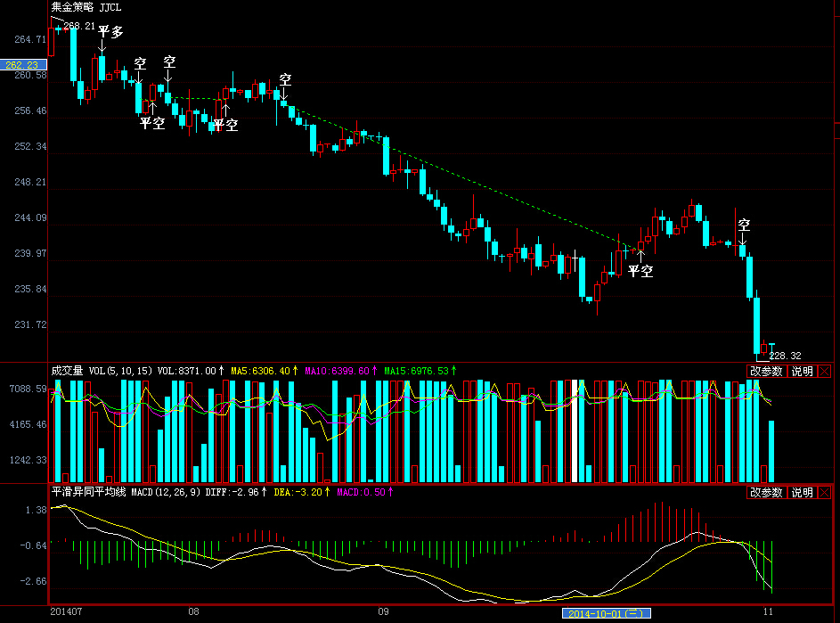
Task: Click the MA10:6399.60 value
Action: coord(337,371)
